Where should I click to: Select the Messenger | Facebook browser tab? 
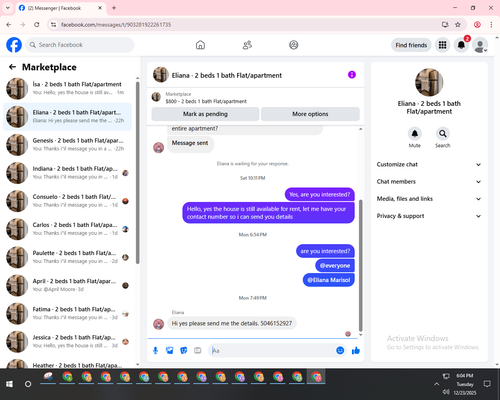60,8
